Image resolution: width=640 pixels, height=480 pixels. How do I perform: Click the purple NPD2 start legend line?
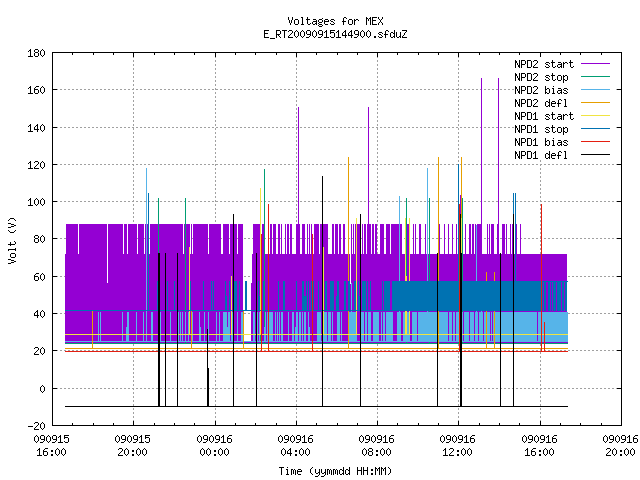tap(595, 64)
